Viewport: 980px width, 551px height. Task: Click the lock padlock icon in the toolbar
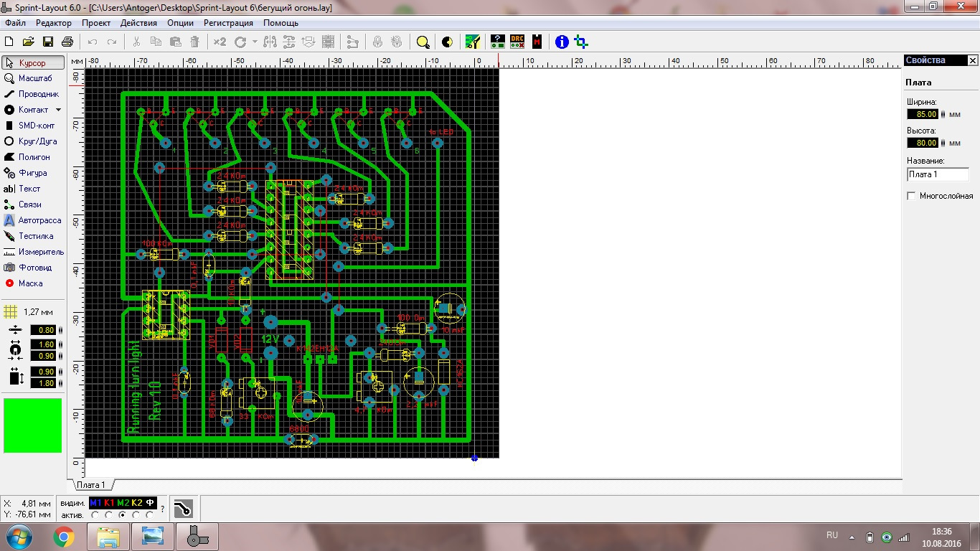[377, 42]
